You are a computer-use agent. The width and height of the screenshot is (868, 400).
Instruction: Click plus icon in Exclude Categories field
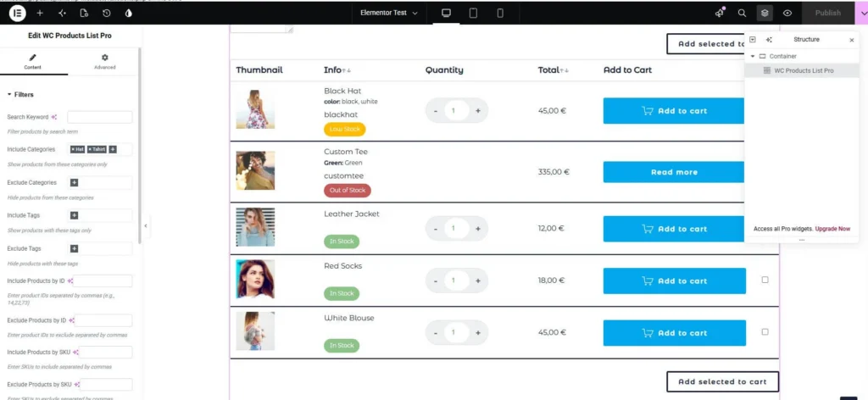point(75,182)
